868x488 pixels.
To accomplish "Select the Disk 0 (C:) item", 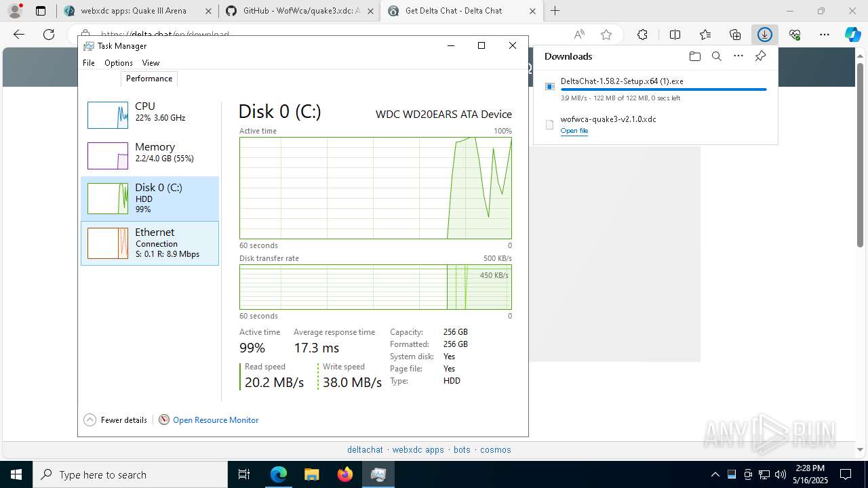I will pos(150,199).
